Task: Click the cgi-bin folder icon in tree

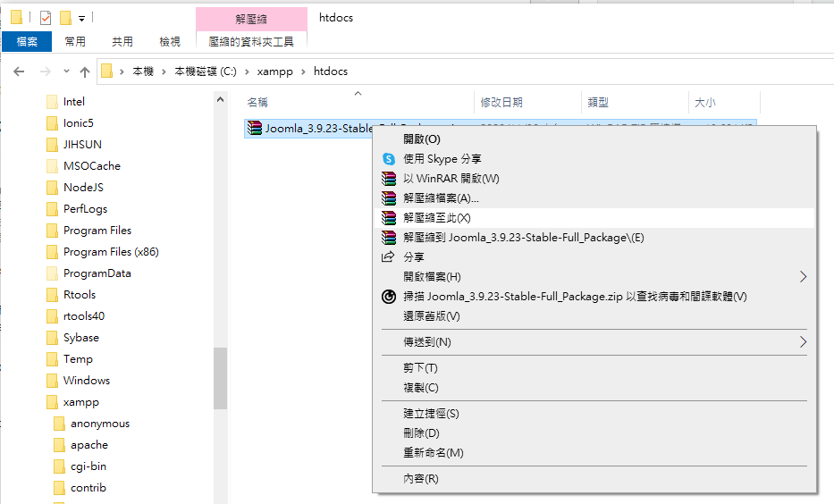Action: tap(60, 466)
